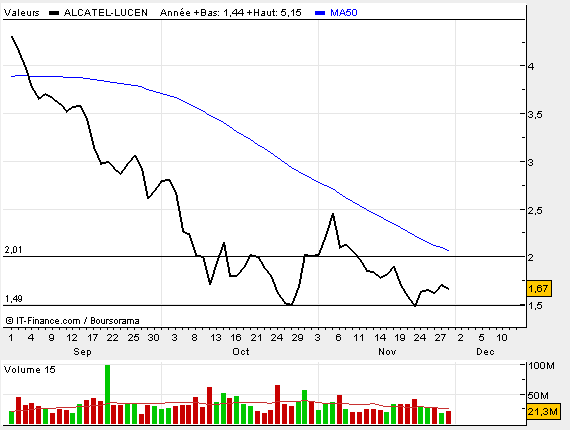Select the Dec month label

point(485,351)
